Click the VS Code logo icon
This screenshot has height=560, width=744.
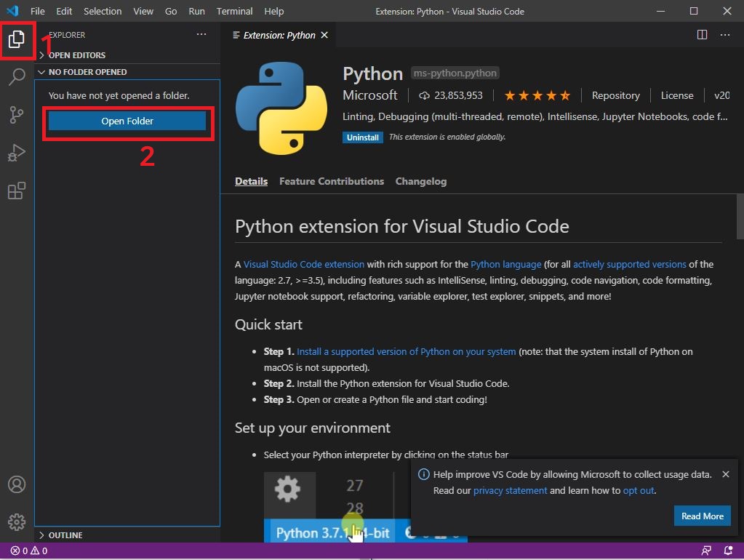(12, 10)
